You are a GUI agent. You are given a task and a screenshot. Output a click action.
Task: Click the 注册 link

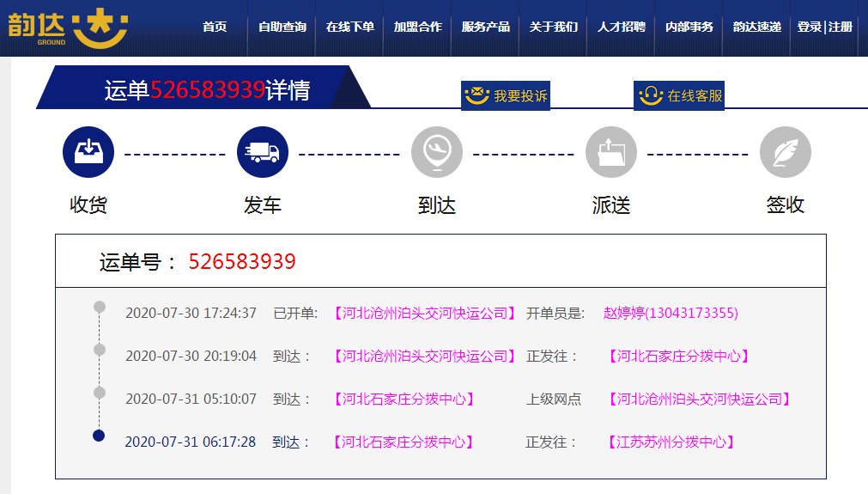[841, 27]
